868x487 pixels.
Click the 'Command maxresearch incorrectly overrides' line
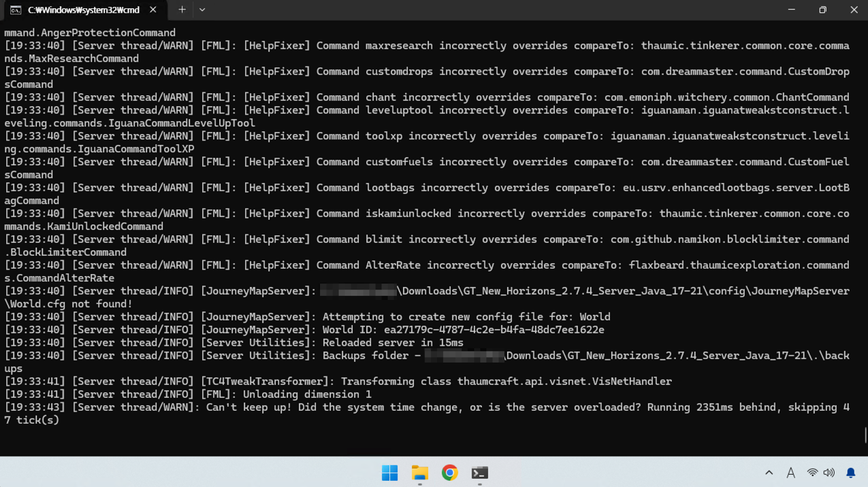[427, 52]
